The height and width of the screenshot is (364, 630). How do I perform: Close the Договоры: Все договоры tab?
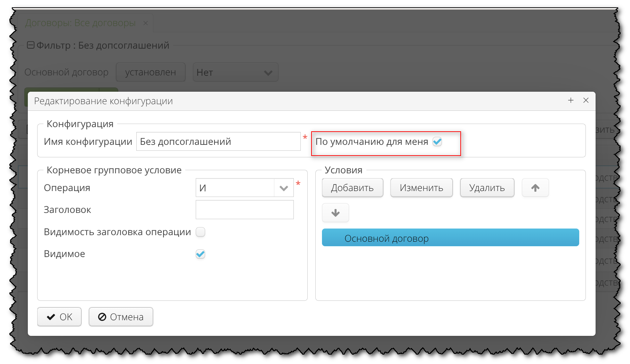click(x=145, y=23)
